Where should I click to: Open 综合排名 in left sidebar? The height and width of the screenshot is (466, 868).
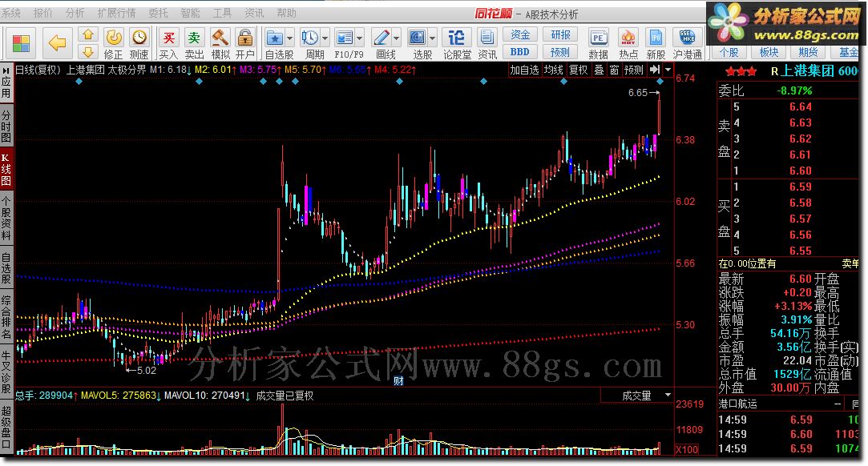(6, 318)
